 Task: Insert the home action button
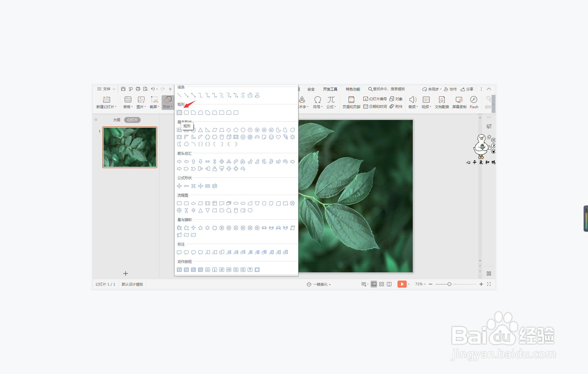(208, 270)
